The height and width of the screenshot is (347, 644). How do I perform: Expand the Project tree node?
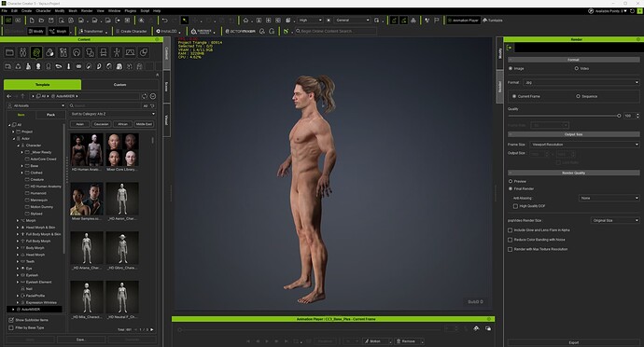[x=13, y=132]
